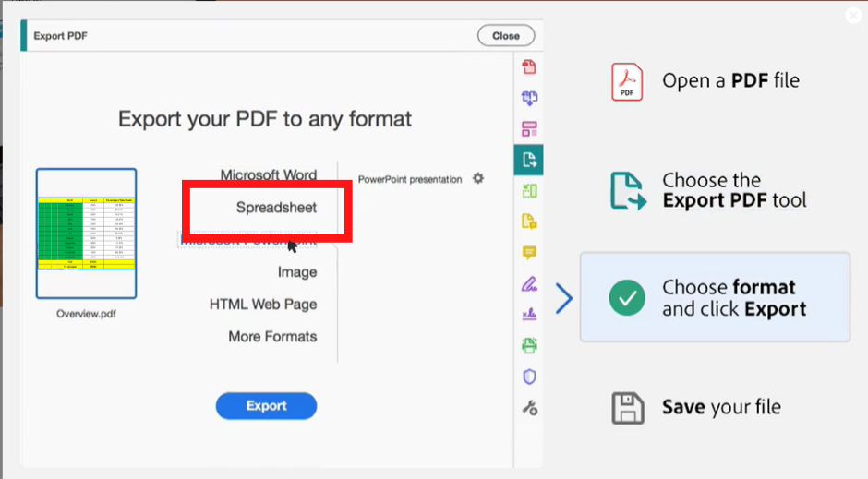The image size is (868, 479).
Task: Select the highlighted Export PDF sidebar icon
Action: (529, 160)
